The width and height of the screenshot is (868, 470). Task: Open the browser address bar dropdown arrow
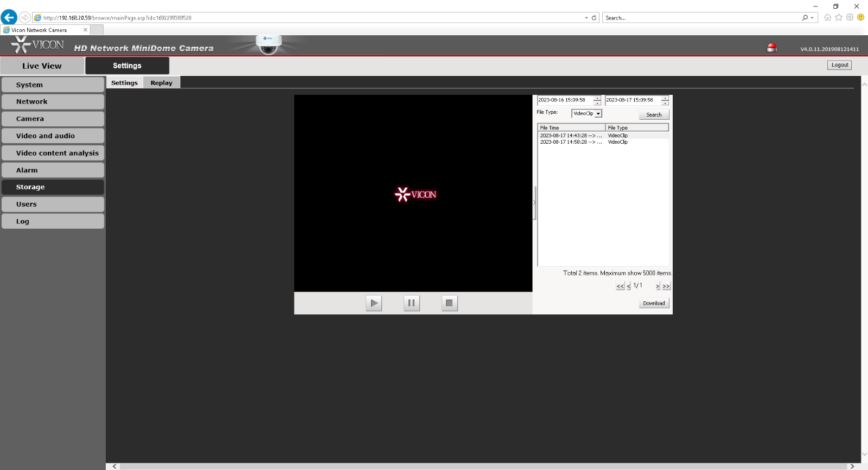[586, 18]
